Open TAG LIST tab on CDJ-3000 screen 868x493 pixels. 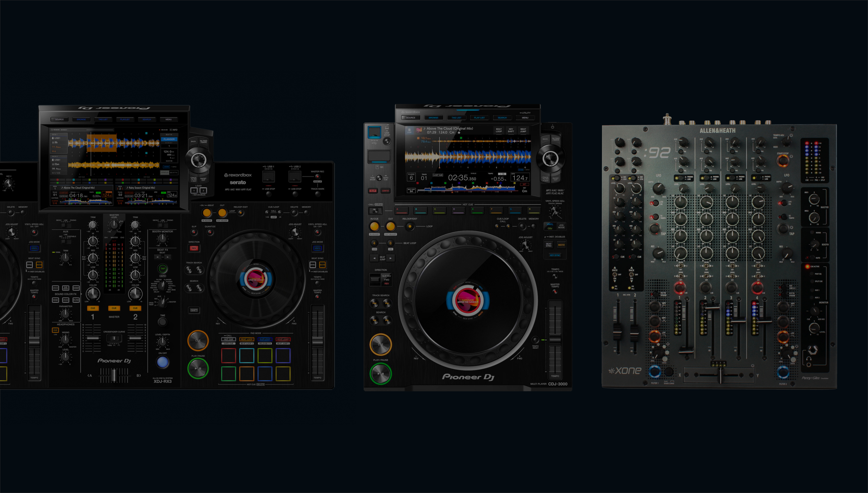pyautogui.click(x=456, y=117)
